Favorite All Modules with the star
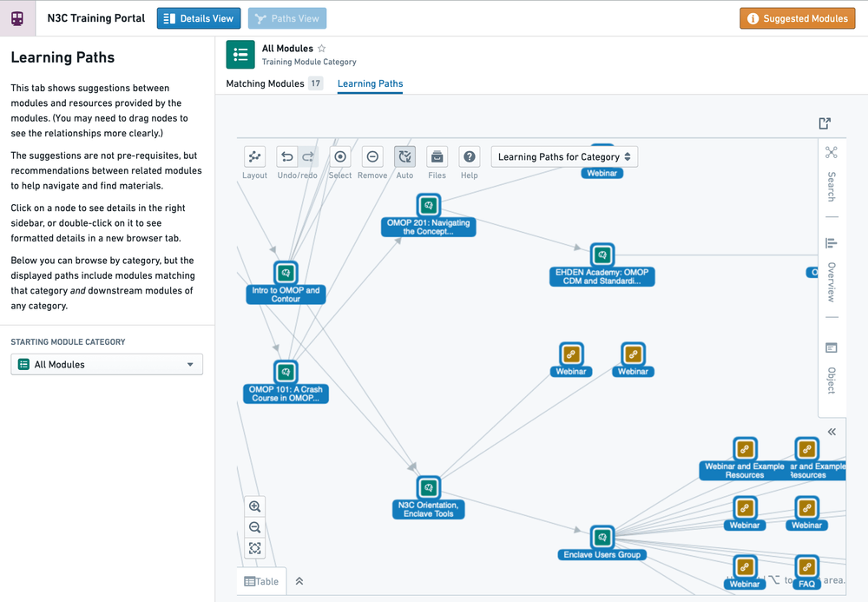Viewport: 868px width, 602px height. coord(322,49)
